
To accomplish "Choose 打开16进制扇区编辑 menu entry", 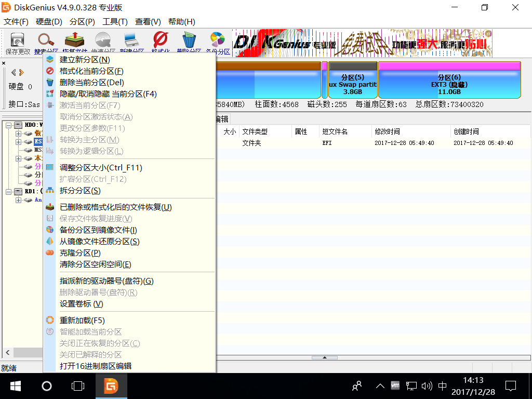I will (129, 366).
